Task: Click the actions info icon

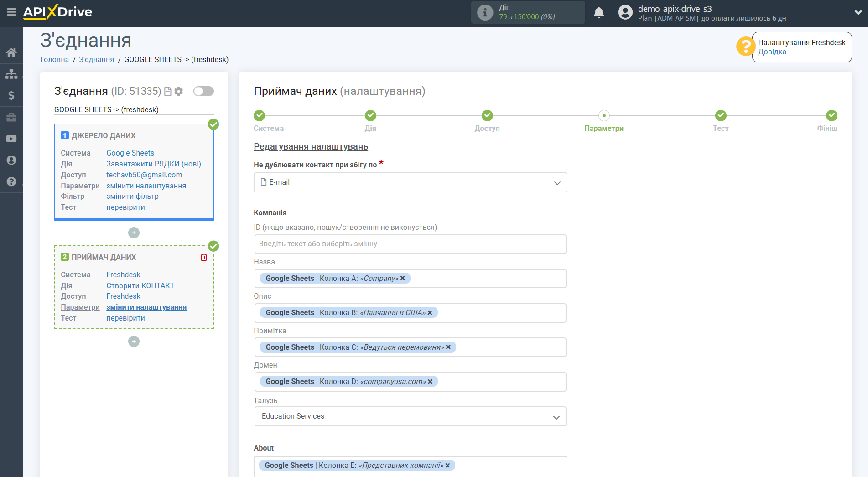Action: [x=485, y=12]
